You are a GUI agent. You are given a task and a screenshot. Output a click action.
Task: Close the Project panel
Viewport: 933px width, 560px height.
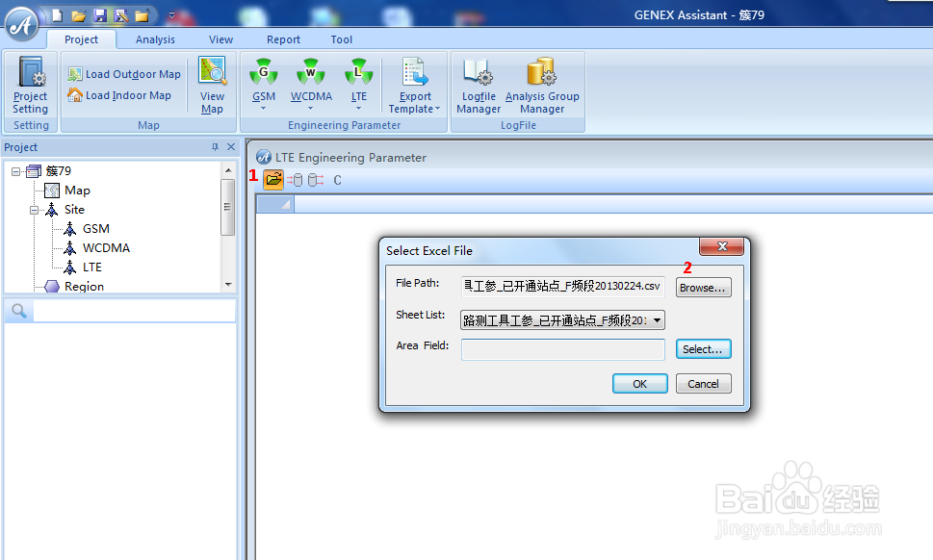click(231, 147)
